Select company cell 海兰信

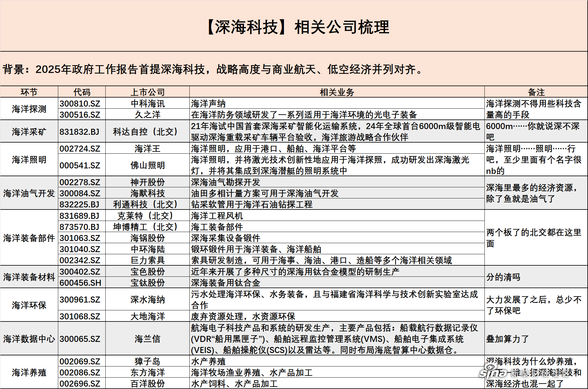tap(147, 339)
